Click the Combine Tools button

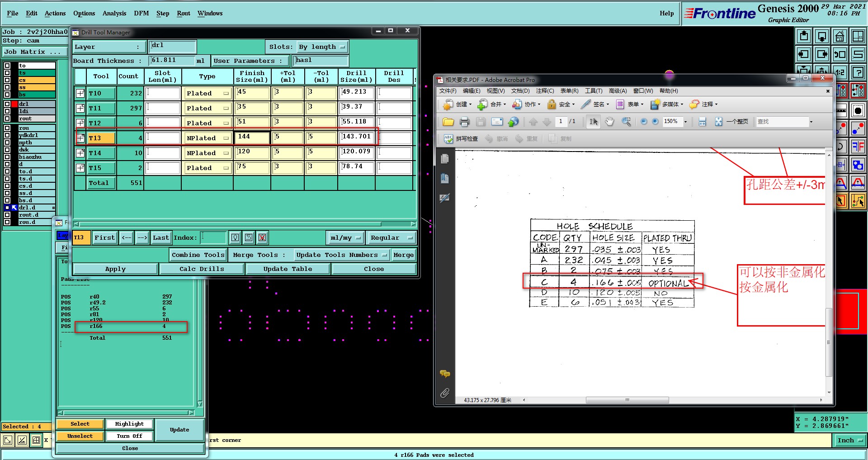click(198, 255)
